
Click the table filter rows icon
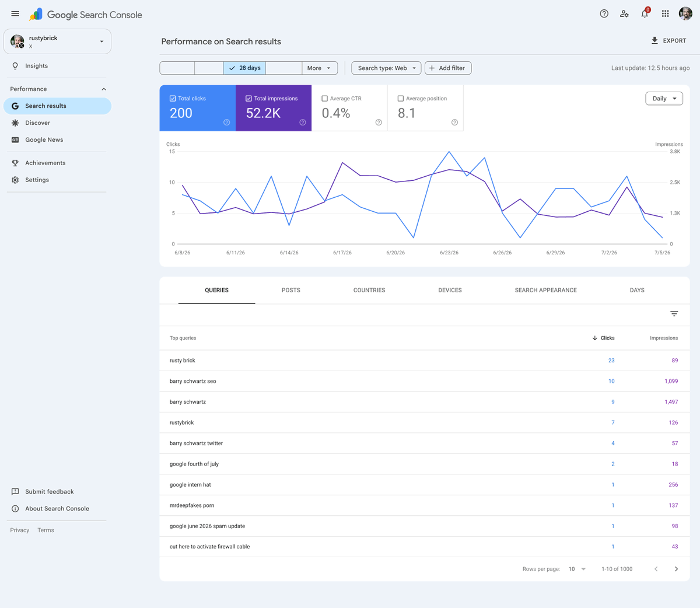(x=674, y=314)
